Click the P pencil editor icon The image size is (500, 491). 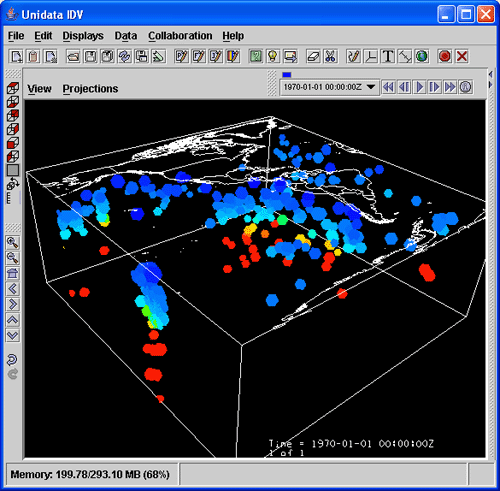[182, 56]
